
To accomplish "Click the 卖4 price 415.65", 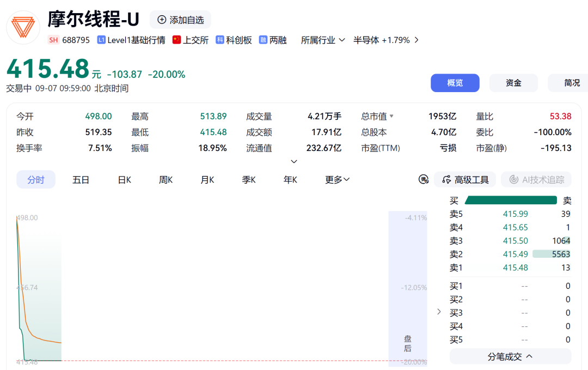I will [515, 227].
